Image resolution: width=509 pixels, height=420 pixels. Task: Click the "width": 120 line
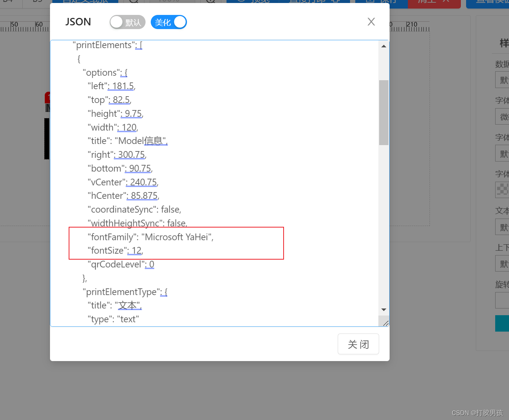tap(113, 128)
